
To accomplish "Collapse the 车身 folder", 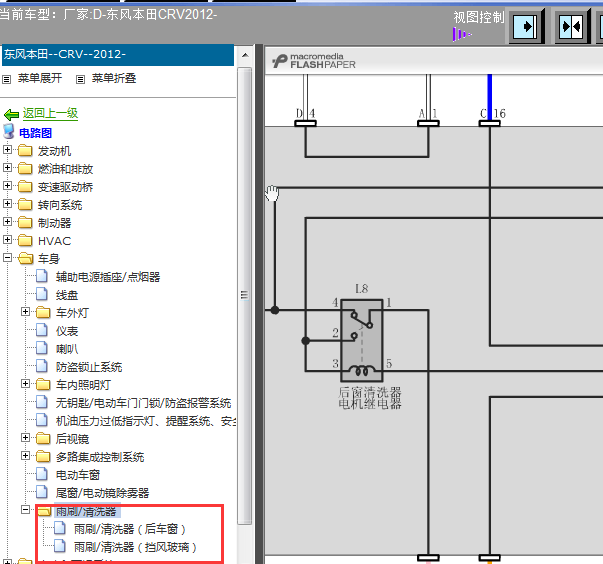I will [x=7, y=258].
